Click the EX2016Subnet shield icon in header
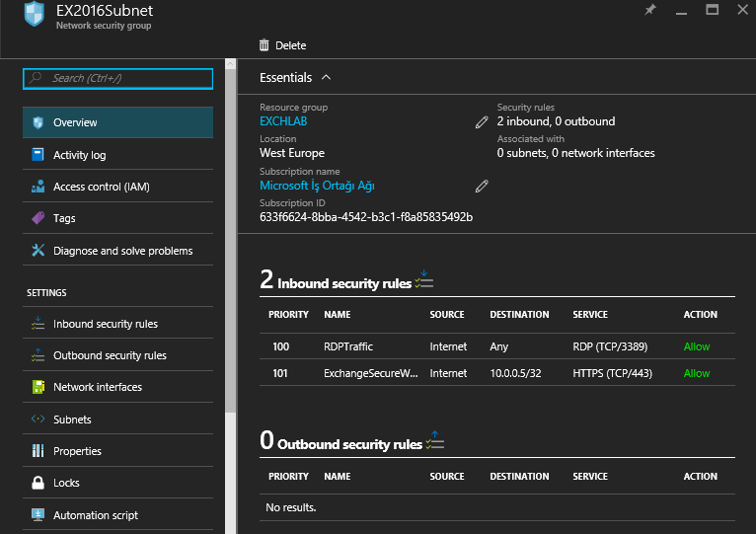The image size is (756, 534). click(35, 14)
